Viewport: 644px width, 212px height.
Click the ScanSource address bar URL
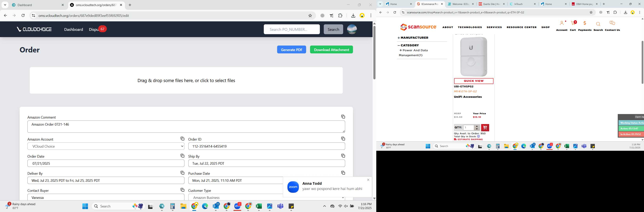pos(465,12)
